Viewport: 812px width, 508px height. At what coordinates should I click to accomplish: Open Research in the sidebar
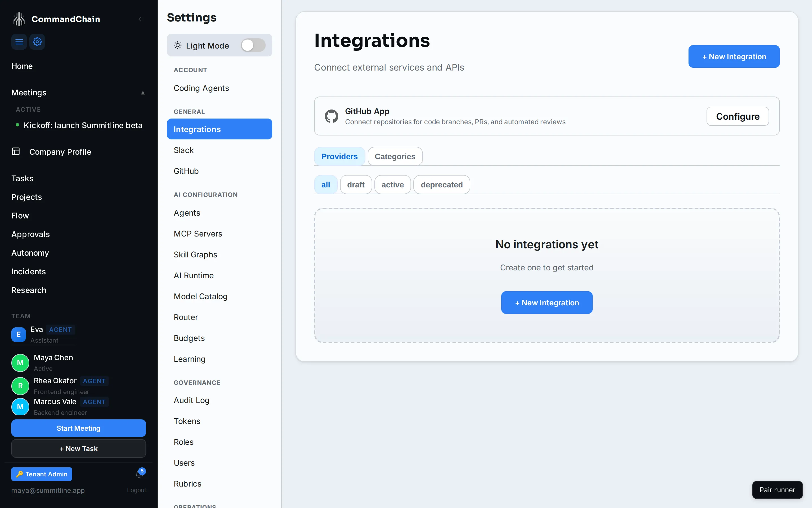coord(29,290)
